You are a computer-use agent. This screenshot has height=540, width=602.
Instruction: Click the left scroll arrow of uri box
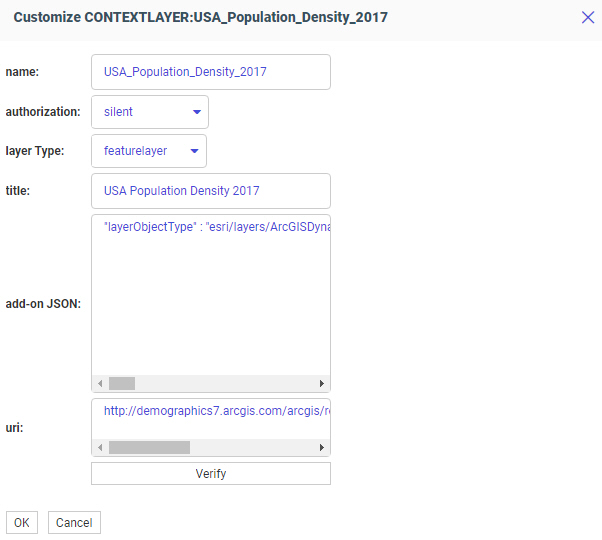pyautogui.click(x=99, y=448)
